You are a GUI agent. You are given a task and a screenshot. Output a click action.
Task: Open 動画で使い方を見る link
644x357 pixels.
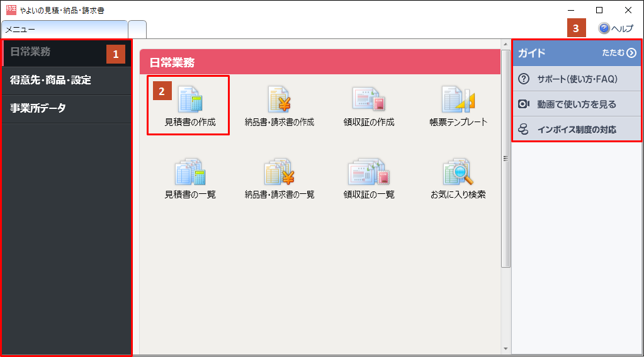(x=577, y=105)
